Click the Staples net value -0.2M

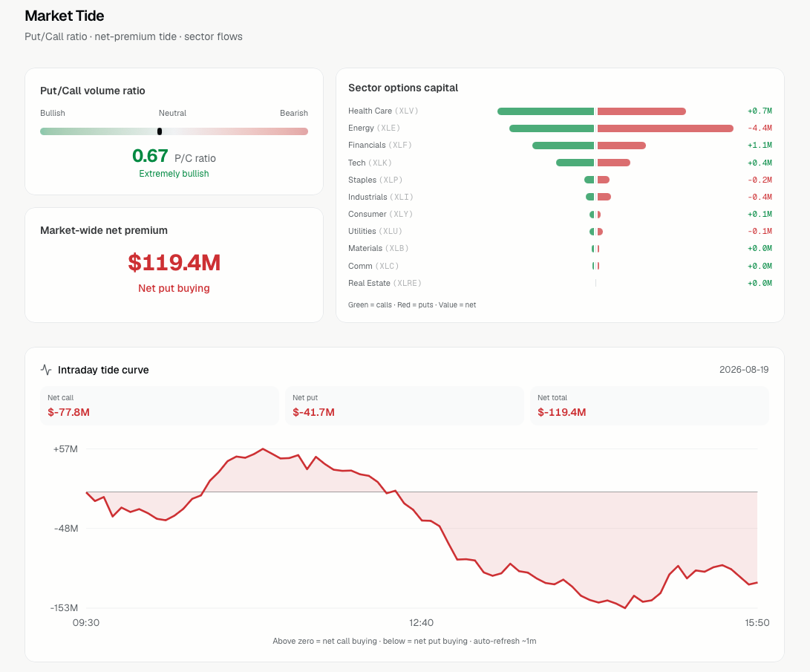click(760, 180)
